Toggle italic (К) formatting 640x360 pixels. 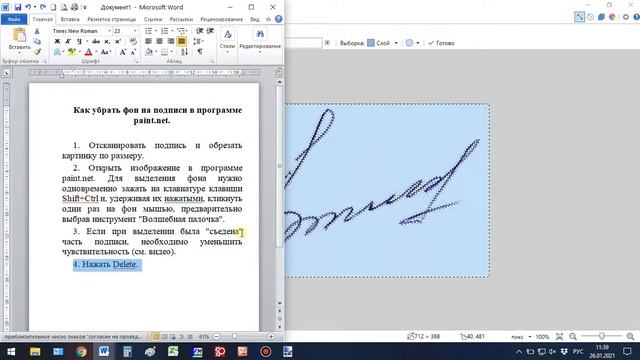tap(68, 41)
